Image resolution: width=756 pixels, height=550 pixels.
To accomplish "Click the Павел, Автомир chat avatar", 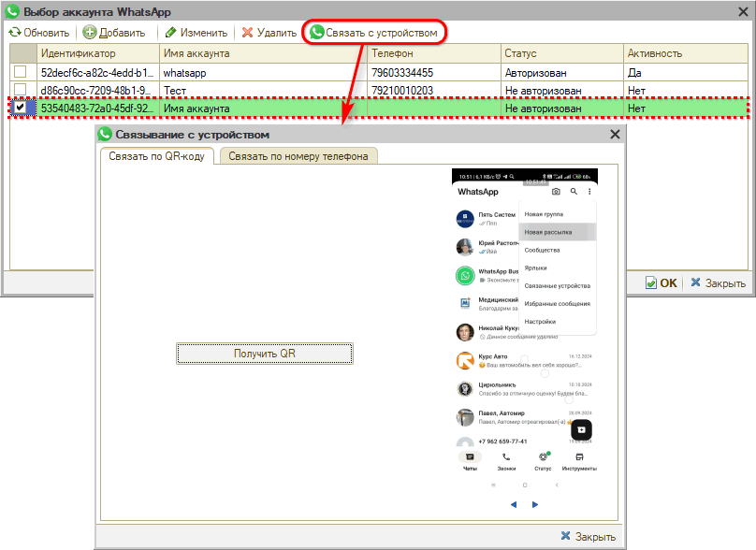I will (465, 417).
